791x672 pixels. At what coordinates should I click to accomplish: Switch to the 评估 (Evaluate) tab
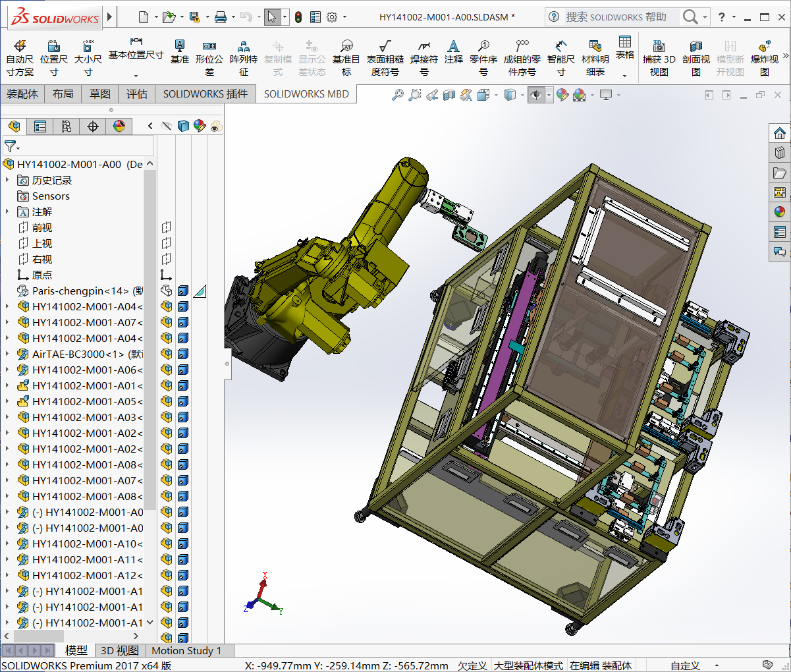(x=137, y=94)
